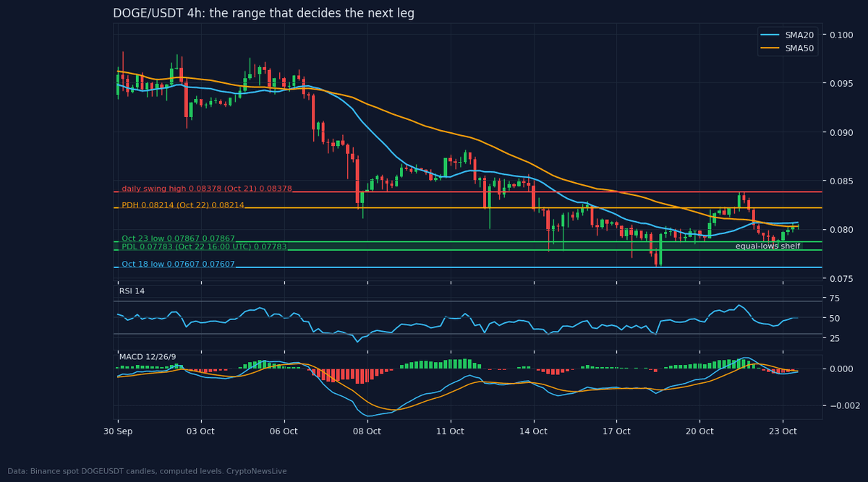Click the PDH 0.08214 (Oct 22) label
This screenshot has width=868, height=482.
183,205
